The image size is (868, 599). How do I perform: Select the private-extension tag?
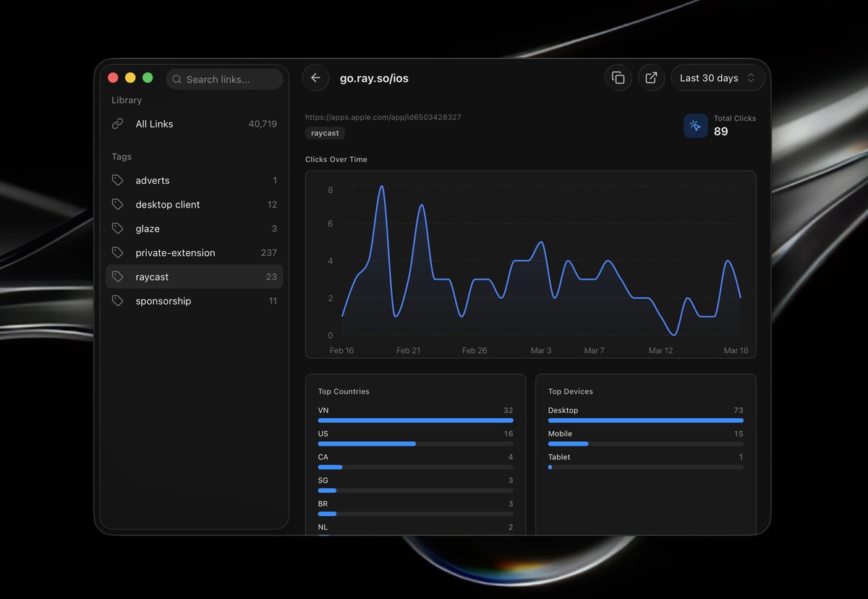pyautogui.click(x=195, y=252)
